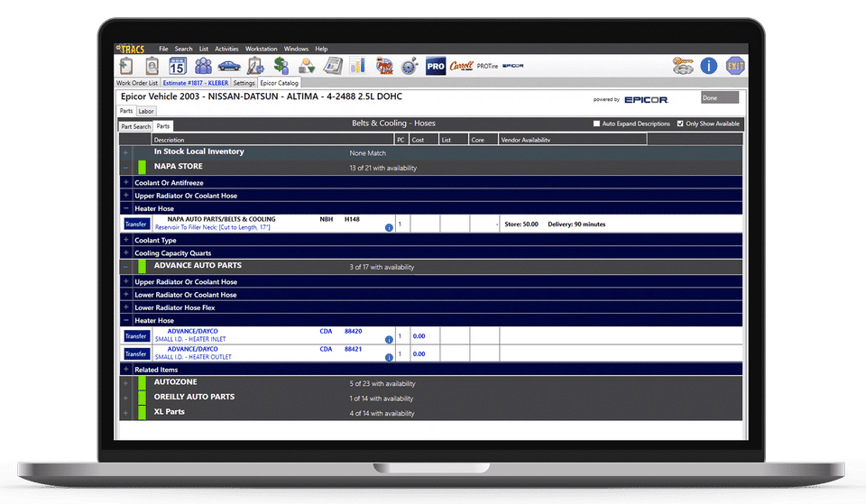Click the blue car vehicle icon
Screen dimensions: 866x504
coord(229,66)
